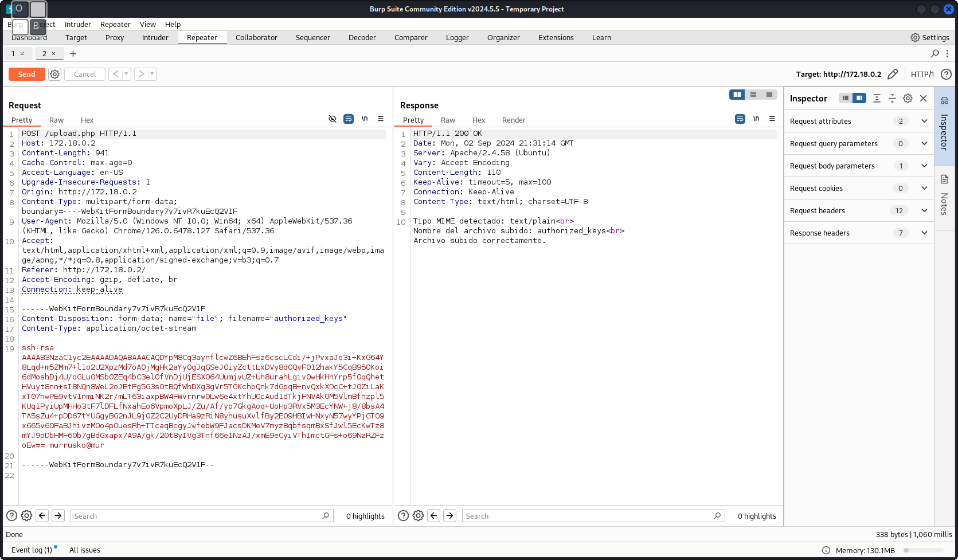
Task: Open history back dropdown arrow
Action: coord(126,74)
